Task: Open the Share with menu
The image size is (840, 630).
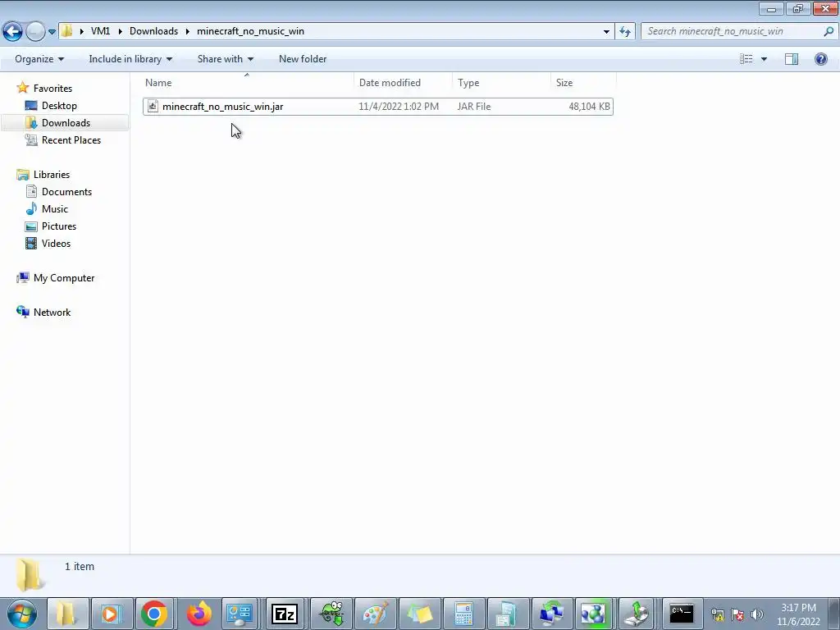Action: (x=225, y=59)
